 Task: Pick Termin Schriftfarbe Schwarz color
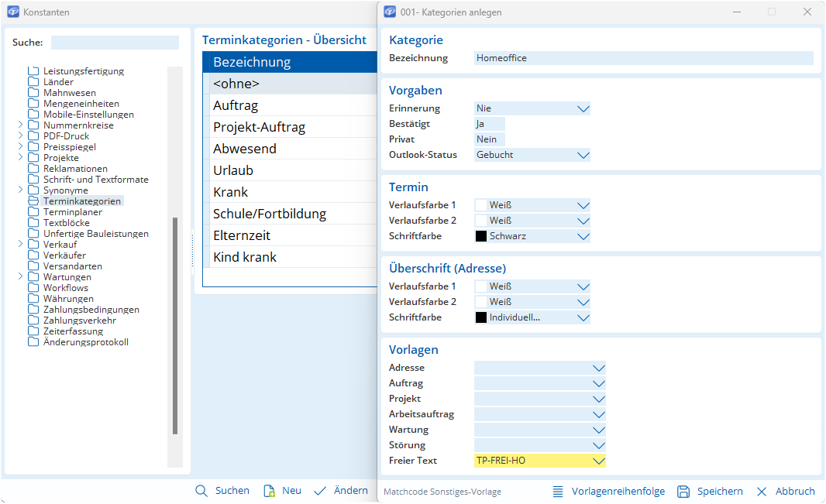pyautogui.click(x=532, y=236)
